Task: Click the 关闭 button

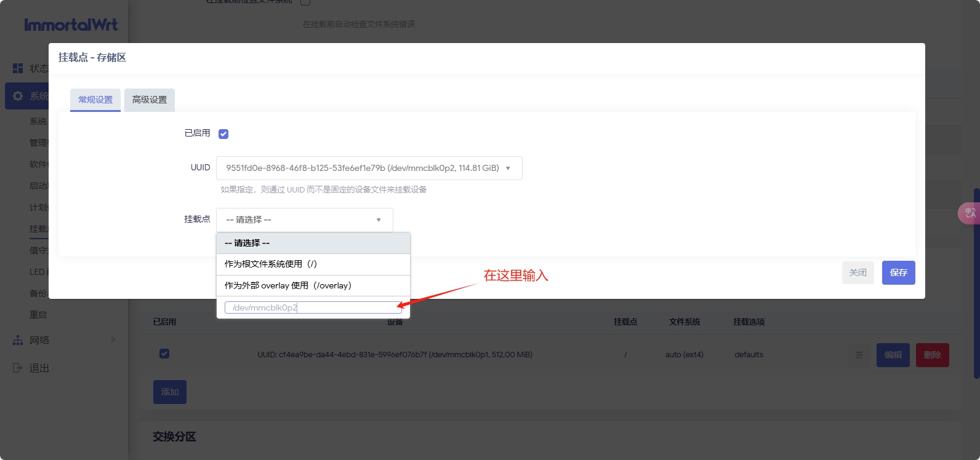Action: click(858, 272)
